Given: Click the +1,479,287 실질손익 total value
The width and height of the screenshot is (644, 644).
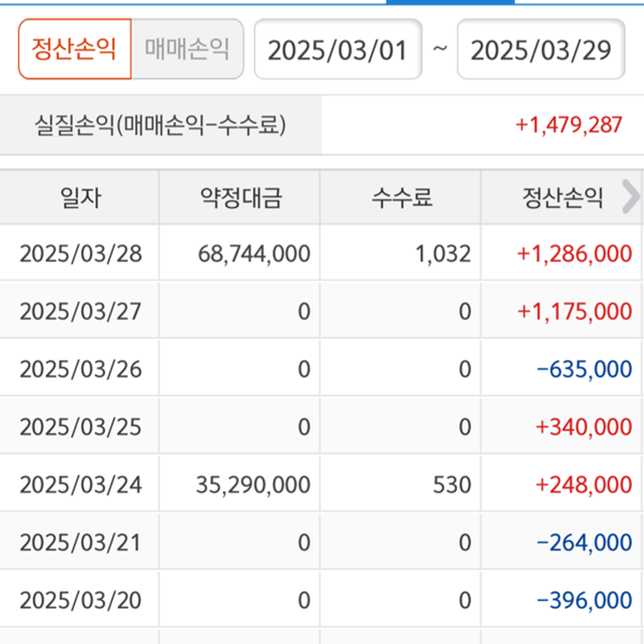Looking at the screenshot, I should (569, 125).
